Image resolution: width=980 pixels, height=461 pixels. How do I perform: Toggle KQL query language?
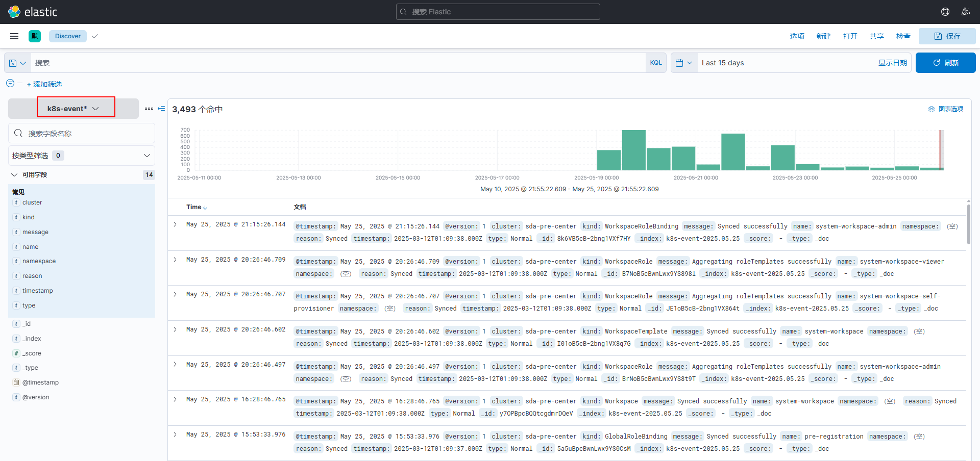656,63
